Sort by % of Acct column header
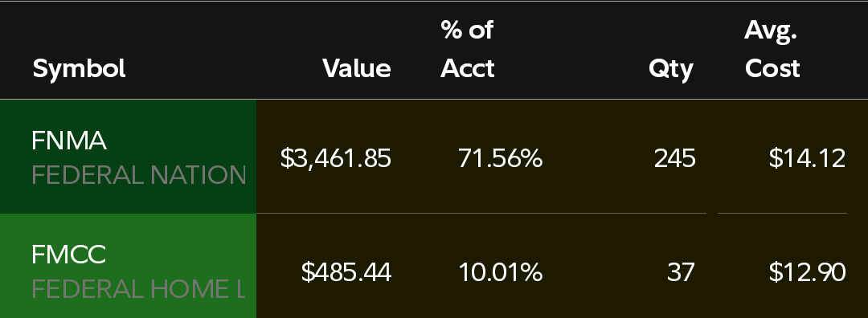Image resolution: width=868 pixels, height=318 pixels. click(467, 49)
